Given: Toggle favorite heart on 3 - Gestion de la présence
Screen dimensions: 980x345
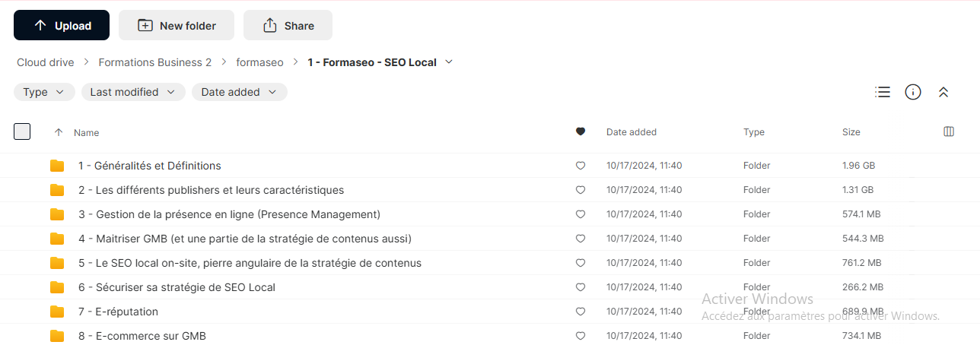Looking at the screenshot, I should pyautogui.click(x=581, y=214).
